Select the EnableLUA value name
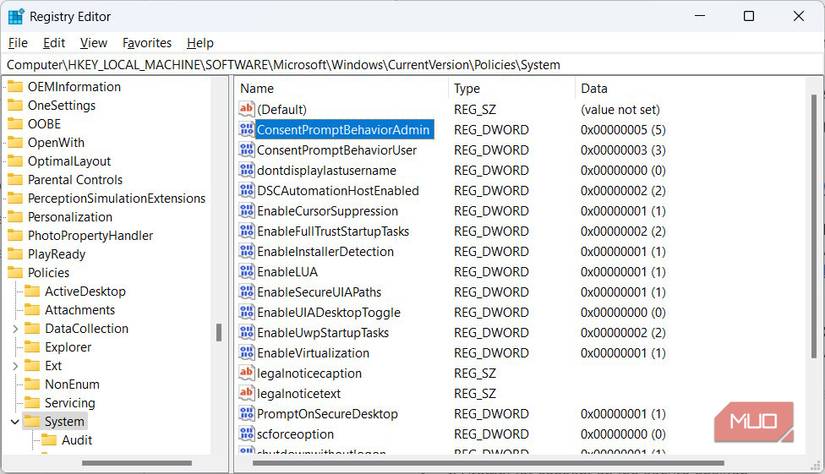This screenshot has width=825, height=474. pos(287,272)
